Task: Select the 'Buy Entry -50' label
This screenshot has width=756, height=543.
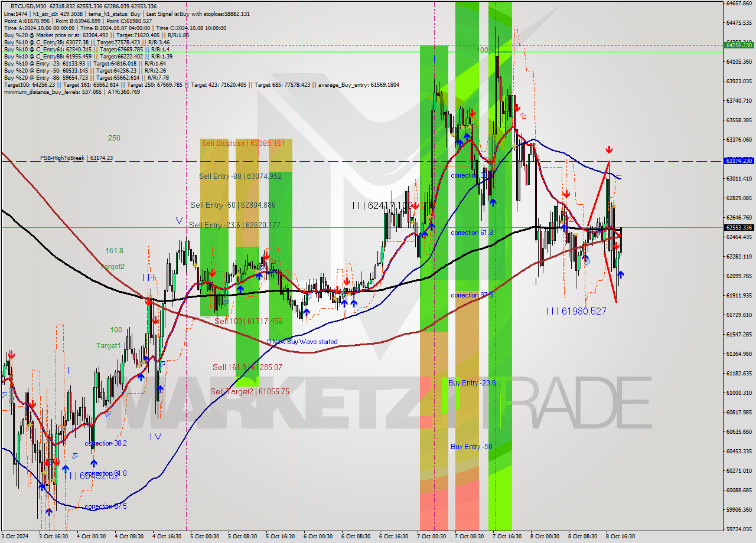Action: 471,447
